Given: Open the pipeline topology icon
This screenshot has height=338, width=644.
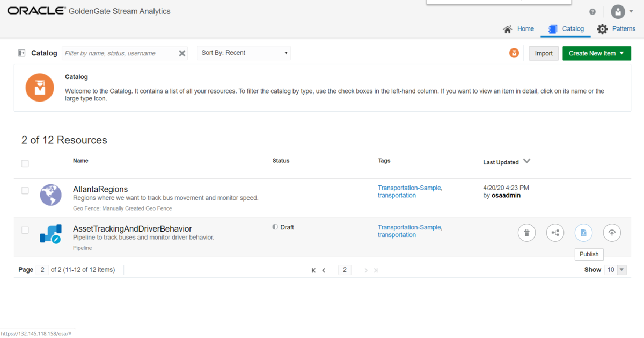Looking at the screenshot, I should [555, 233].
